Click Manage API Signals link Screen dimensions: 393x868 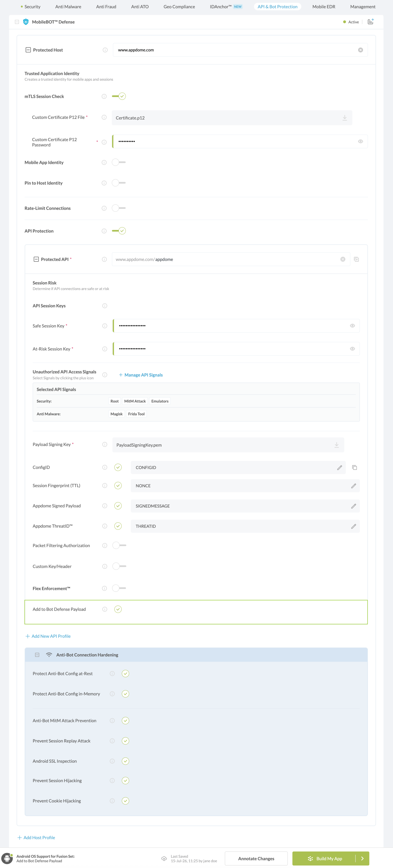coord(141,375)
